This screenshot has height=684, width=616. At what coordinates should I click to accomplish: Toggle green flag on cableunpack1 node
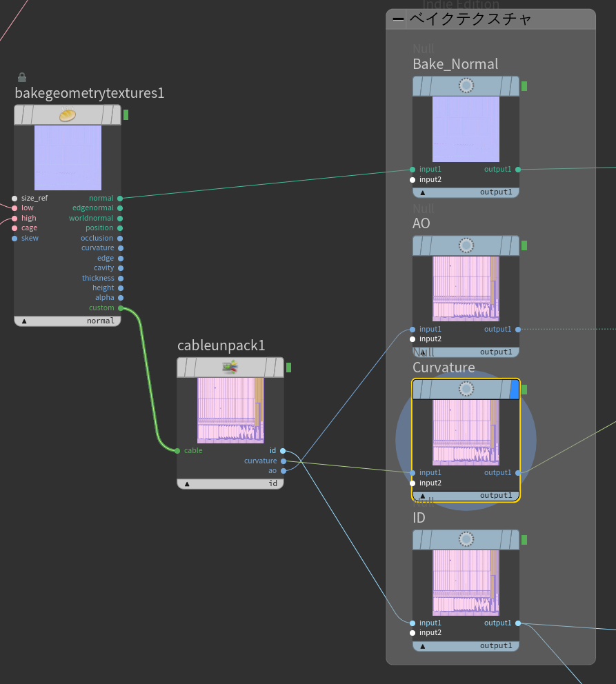pos(288,368)
